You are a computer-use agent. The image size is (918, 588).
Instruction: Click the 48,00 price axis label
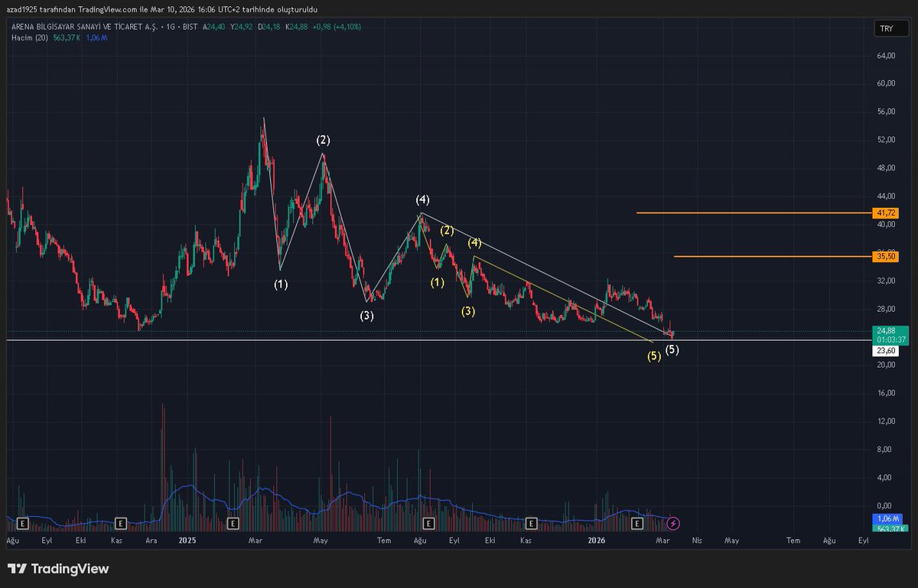tap(886, 168)
